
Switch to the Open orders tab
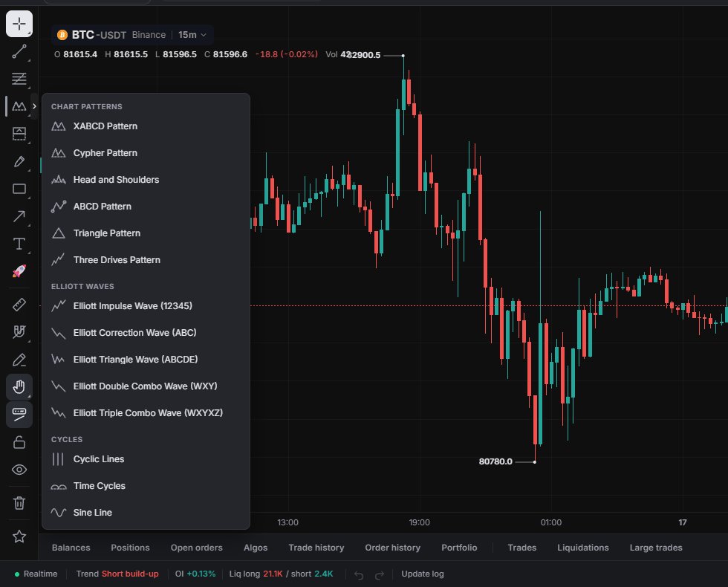coord(196,548)
